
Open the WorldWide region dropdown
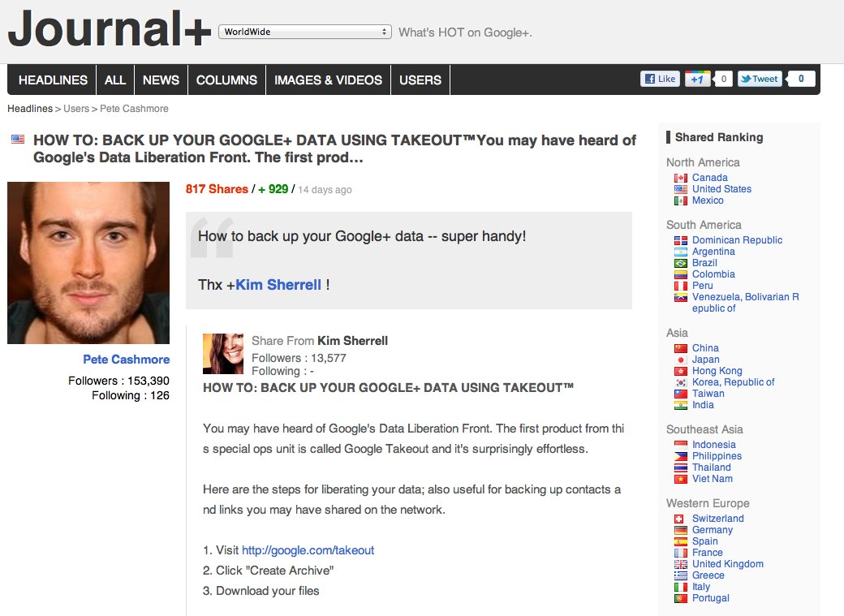coord(304,32)
